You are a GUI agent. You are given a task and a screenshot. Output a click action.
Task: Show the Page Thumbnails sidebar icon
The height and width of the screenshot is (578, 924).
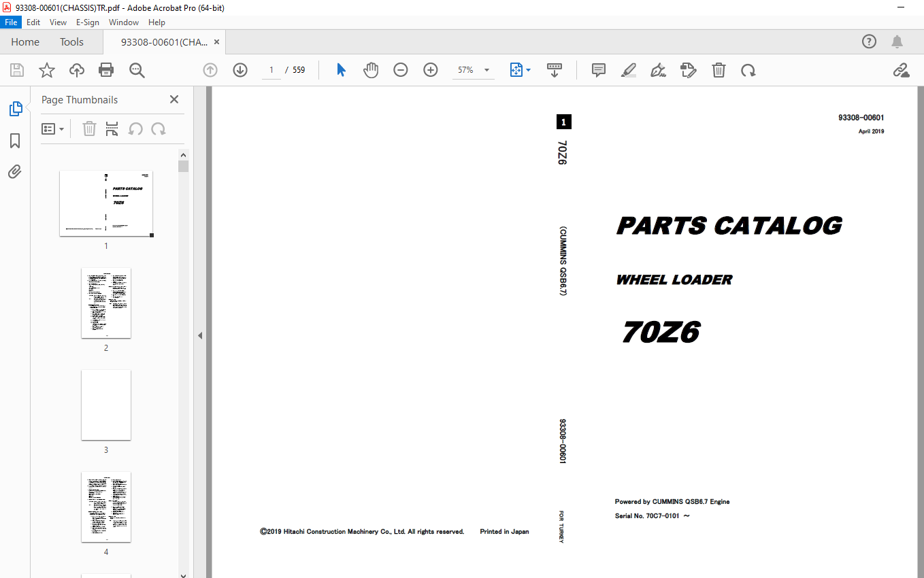[15, 108]
